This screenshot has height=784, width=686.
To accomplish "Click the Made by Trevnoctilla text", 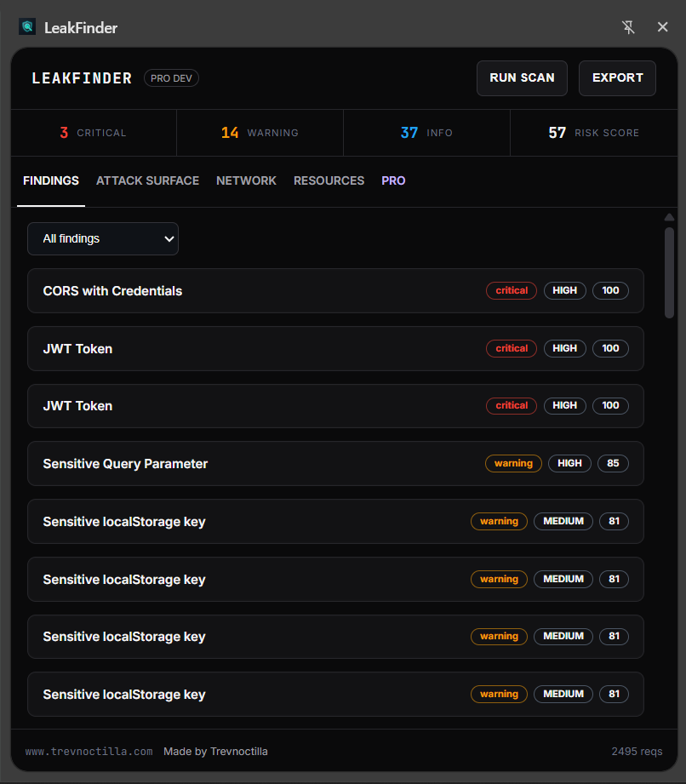I will (215, 752).
